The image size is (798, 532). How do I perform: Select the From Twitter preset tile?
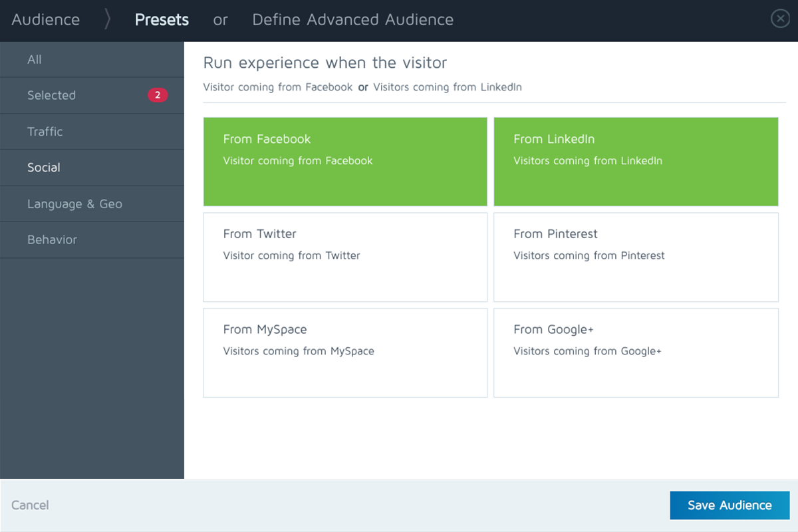pyautogui.click(x=345, y=257)
